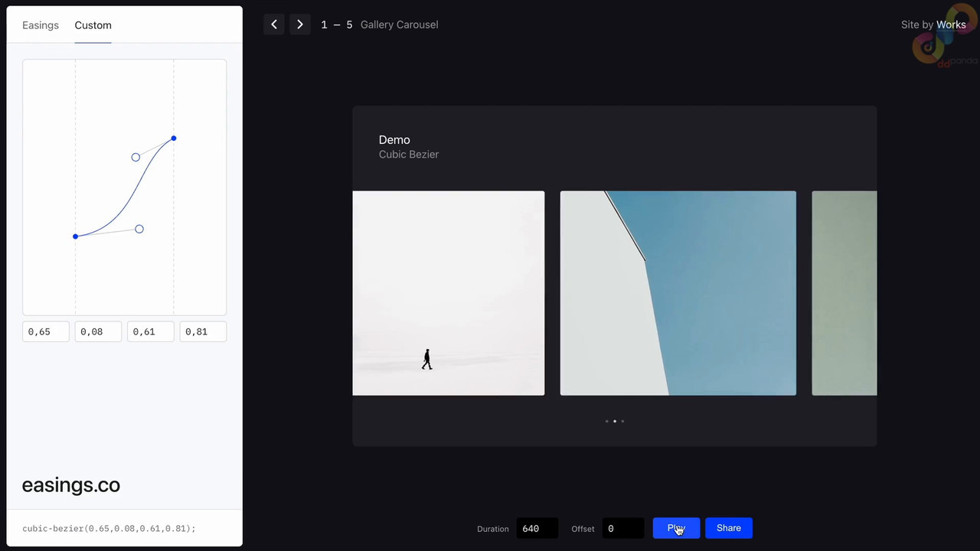Select the upper hollow bezier control handle
This screenshot has height=551, width=980.
point(136,157)
